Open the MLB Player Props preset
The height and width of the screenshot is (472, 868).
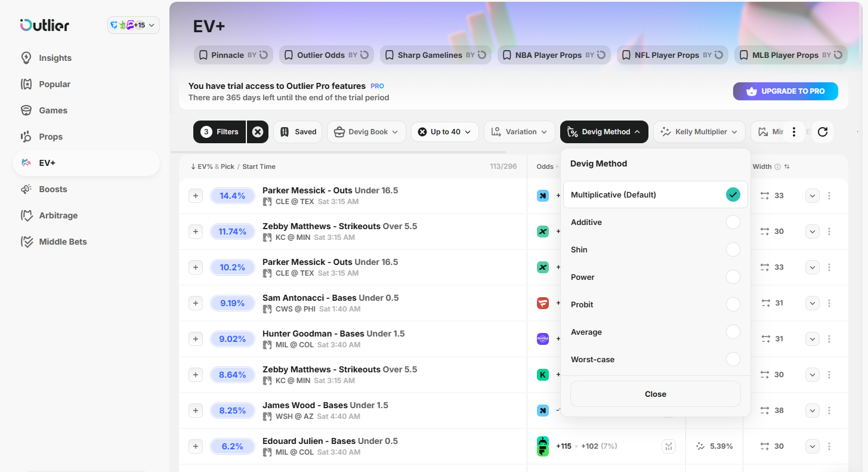point(791,55)
